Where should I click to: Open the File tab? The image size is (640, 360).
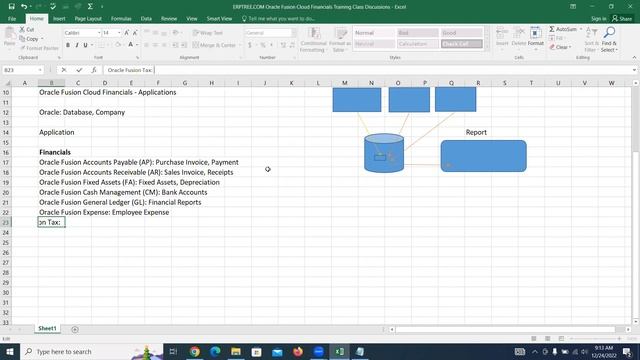12,19
